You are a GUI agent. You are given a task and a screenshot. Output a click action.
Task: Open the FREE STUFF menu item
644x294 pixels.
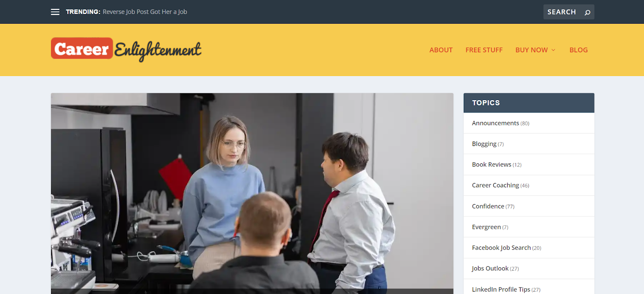[484, 50]
